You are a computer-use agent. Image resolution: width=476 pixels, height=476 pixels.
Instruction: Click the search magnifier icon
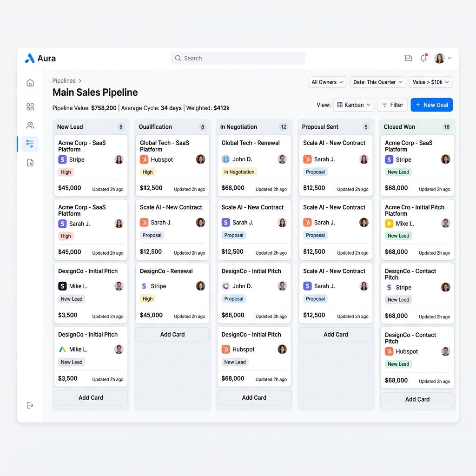pyautogui.click(x=178, y=58)
